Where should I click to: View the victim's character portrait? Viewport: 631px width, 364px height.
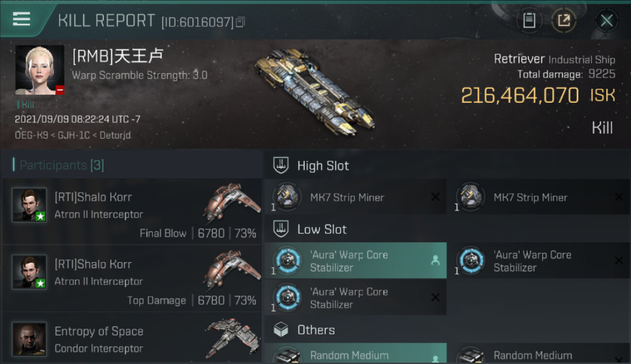tap(40, 70)
